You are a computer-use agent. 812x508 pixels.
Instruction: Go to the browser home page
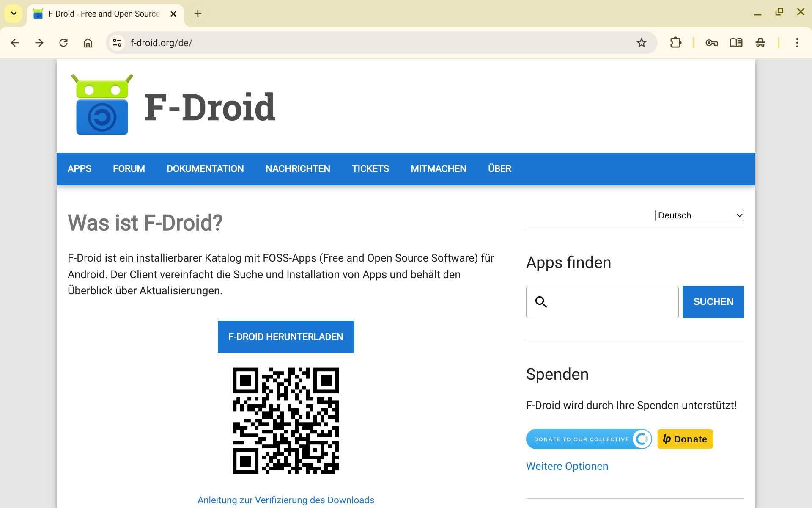(x=88, y=43)
